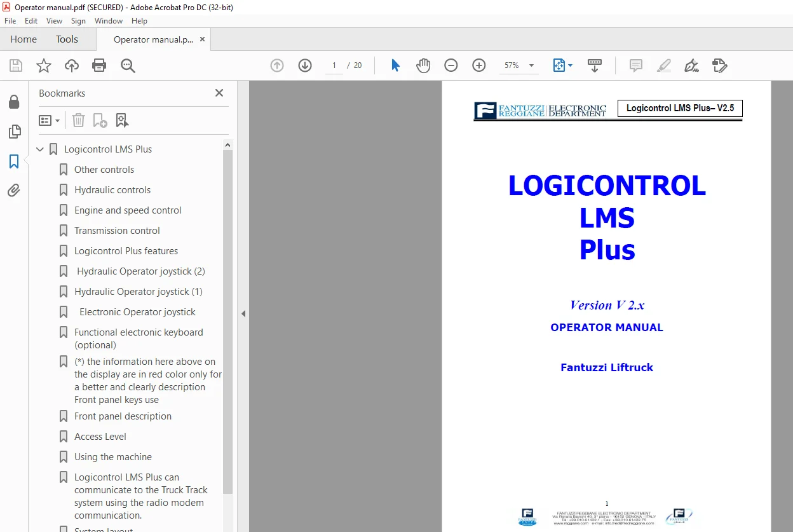Image resolution: width=793 pixels, height=532 pixels.
Task: Collapse the Logicontrol LMS Plus bookmark
Action: [40, 149]
